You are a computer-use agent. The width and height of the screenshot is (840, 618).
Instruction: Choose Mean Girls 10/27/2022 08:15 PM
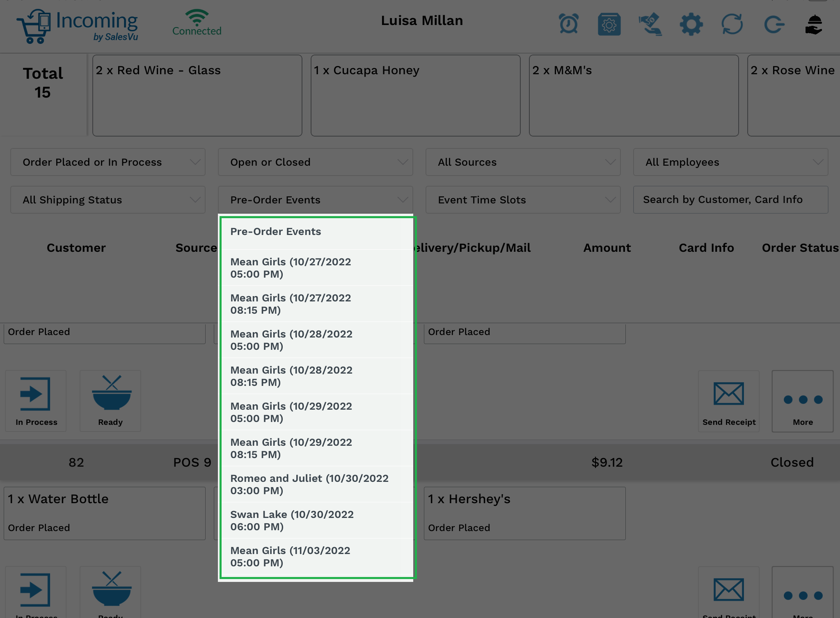[x=317, y=304]
